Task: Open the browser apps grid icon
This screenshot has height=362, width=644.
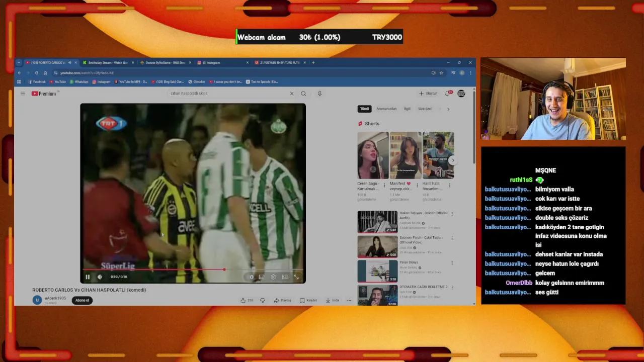Action: tap(19, 81)
